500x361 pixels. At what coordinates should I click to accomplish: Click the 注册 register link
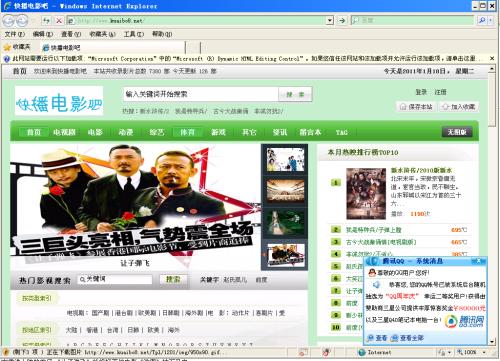[x=440, y=92]
